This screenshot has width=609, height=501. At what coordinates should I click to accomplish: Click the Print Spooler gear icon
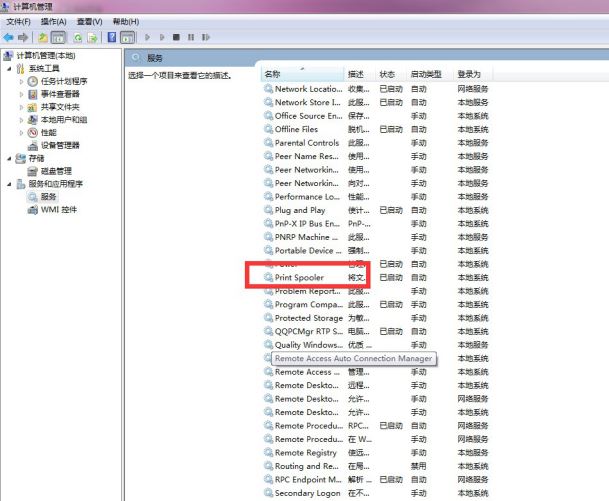pos(268,277)
